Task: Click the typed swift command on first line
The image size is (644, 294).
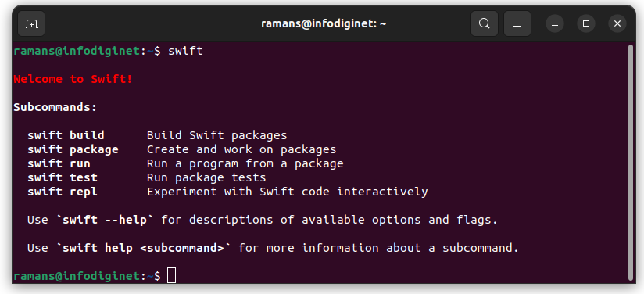Action: [185, 51]
